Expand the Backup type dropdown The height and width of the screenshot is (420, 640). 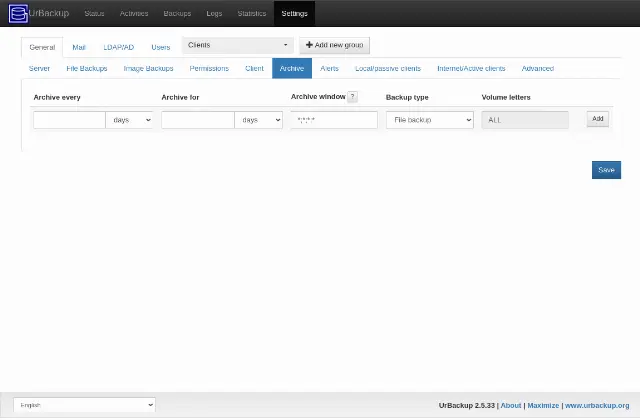tap(429, 120)
